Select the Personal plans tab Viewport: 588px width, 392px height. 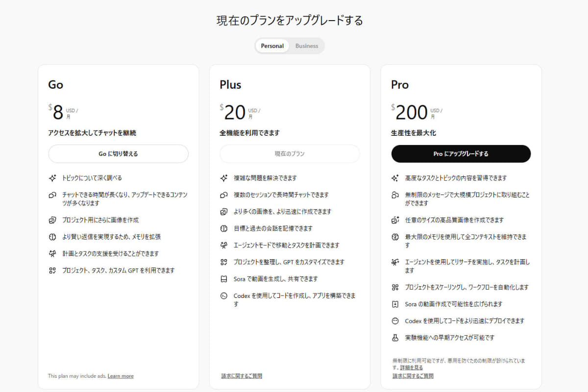[272, 46]
